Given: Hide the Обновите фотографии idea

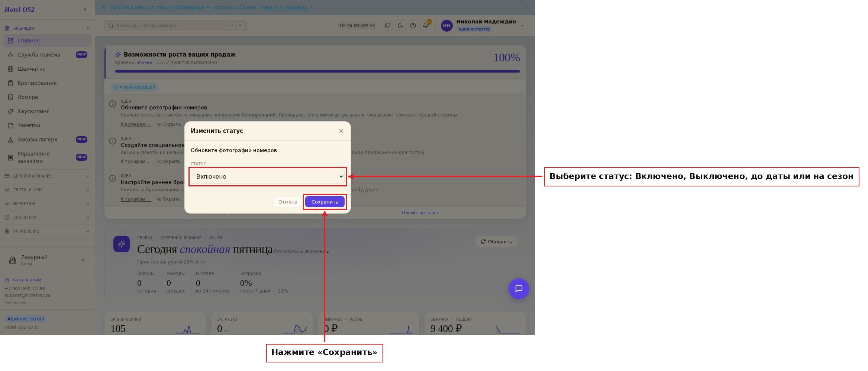Looking at the screenshot, I should tap(169, 124).
